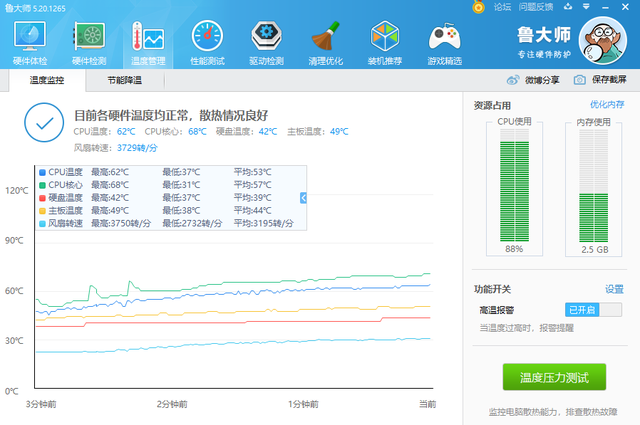Screen dimensions: 640x425
Task: Toggle 主板温度 yellow legend swatch
Action: pyautogui.click(x=42, y=211)
